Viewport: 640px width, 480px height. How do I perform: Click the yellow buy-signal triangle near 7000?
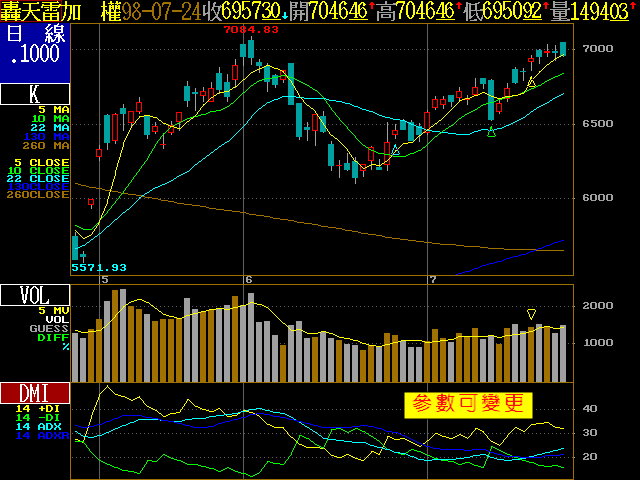531,82
